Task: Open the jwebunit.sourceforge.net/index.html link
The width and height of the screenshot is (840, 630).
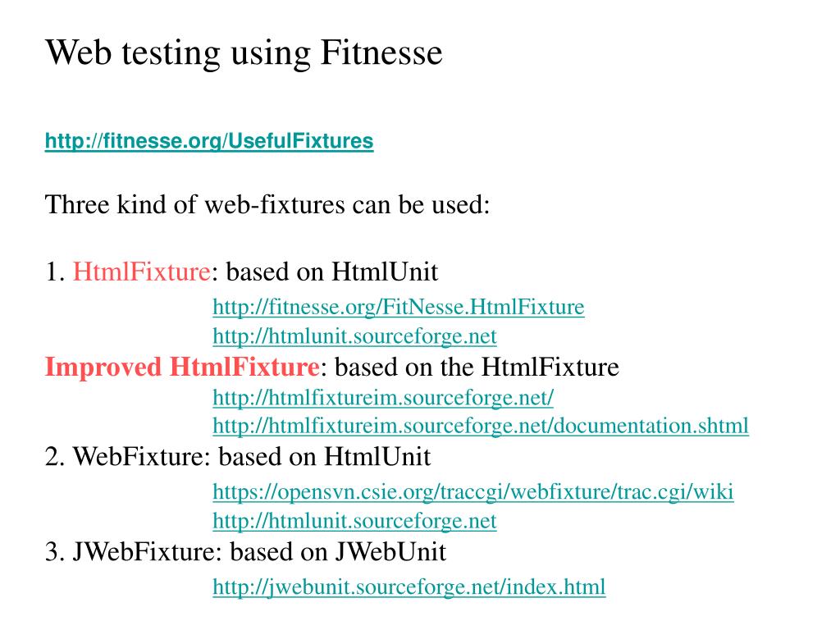Action: coord(409,587)
